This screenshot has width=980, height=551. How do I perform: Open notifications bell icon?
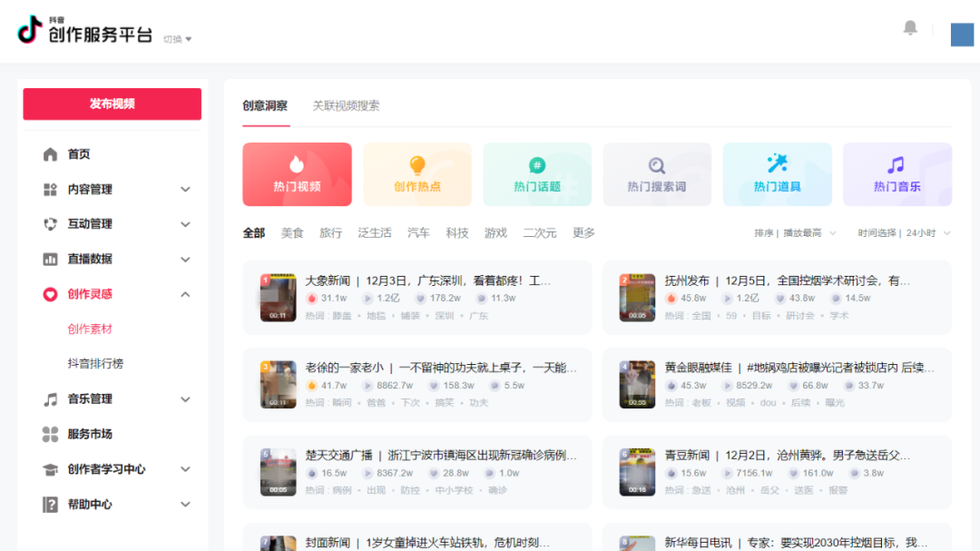click(x=910, y=28)
